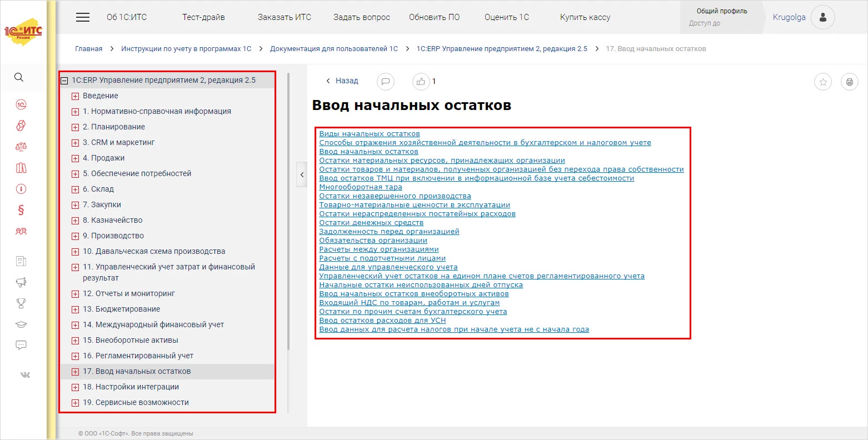Click the info circle icon in sidebar
The height and width of the screenshot is (440, 868).
[x=21, y=189]
